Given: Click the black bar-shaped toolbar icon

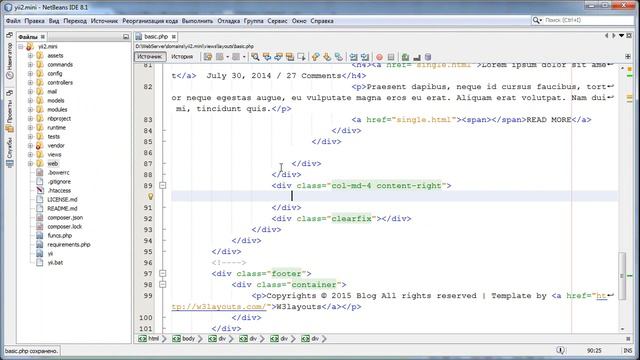Looking at the screenshot, I should pos(417,57).
